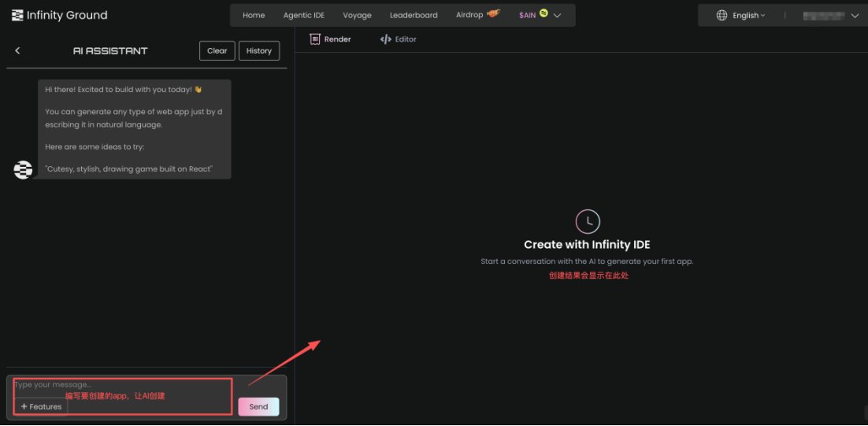Open the Airdrop menu item

click(469, 15)
